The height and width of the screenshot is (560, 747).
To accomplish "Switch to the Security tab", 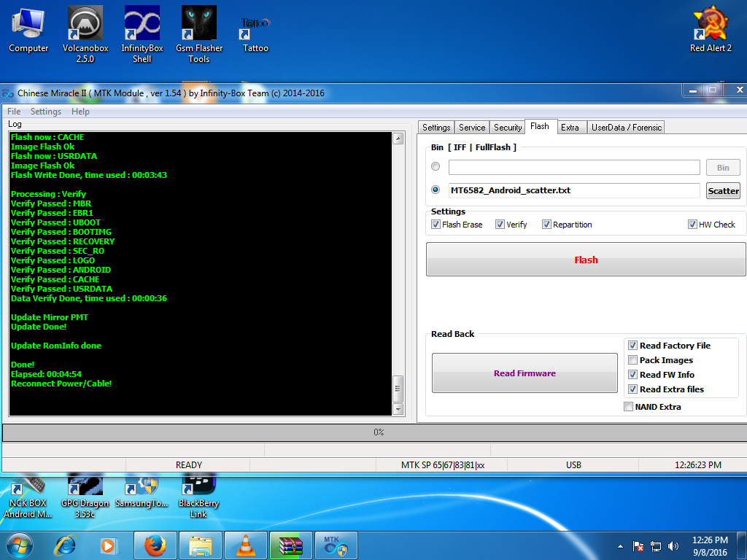I will coord(508,128).
